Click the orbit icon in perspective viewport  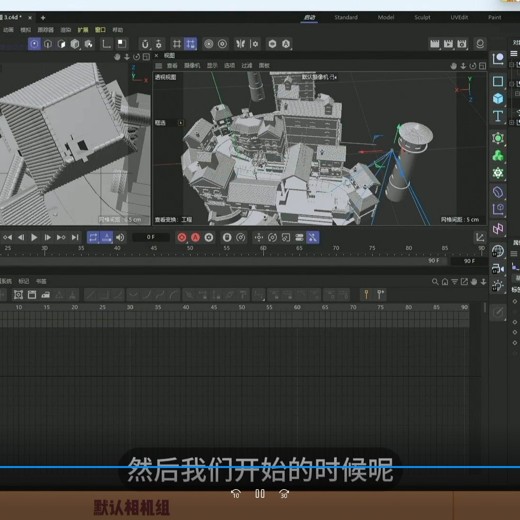tap(473, 66)
